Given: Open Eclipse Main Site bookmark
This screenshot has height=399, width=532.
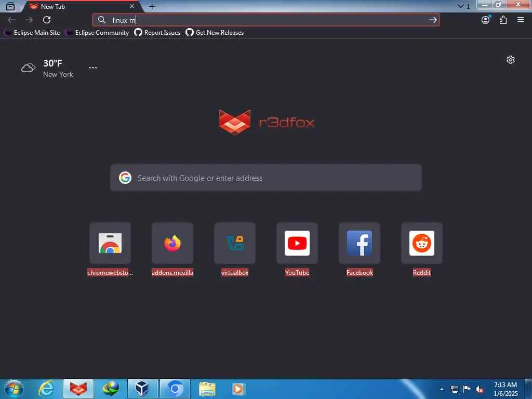Looking at the screenshot, I should 32,33.
